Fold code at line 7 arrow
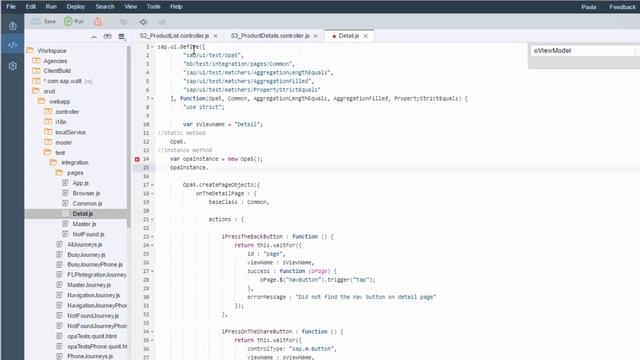This screenshot has height=360, width=640. [x=153, y=99]
